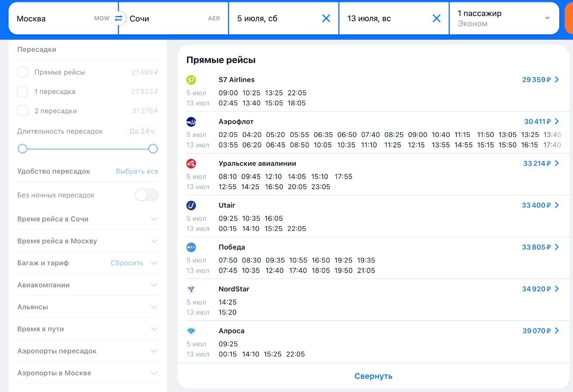Toggle Без ночных пересадок switch
Image resolution: width=573 pixels, height=392 pixels.
[147, 195]
